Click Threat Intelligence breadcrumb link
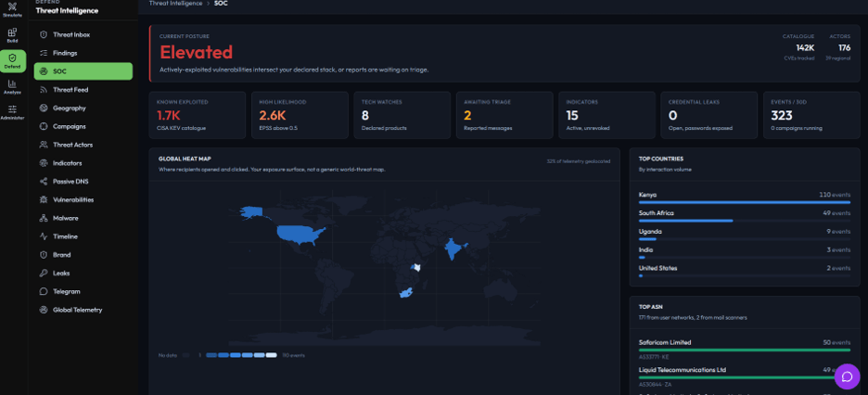 point(175,4)
